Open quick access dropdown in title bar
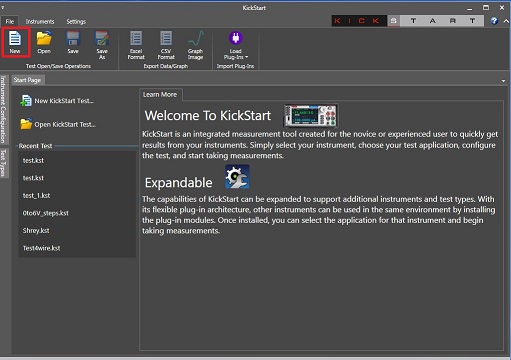Image resolution: width=511 pixels, height=360 pixels. 3,7
